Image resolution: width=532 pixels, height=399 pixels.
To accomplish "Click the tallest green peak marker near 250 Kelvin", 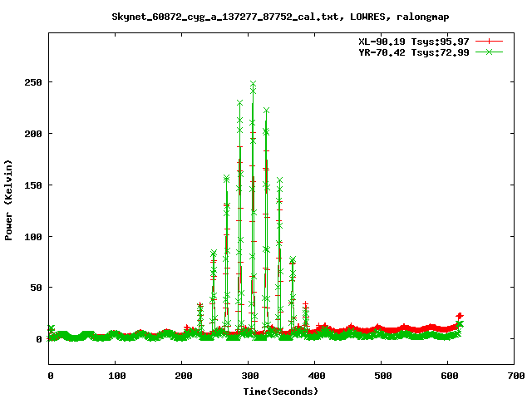I will coord(253,84).
